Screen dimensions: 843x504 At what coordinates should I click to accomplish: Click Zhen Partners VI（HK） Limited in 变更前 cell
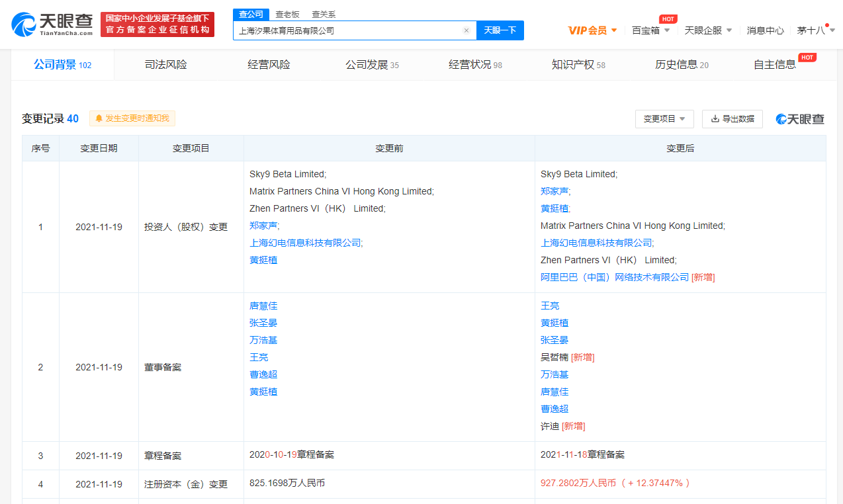pos(317,208)
